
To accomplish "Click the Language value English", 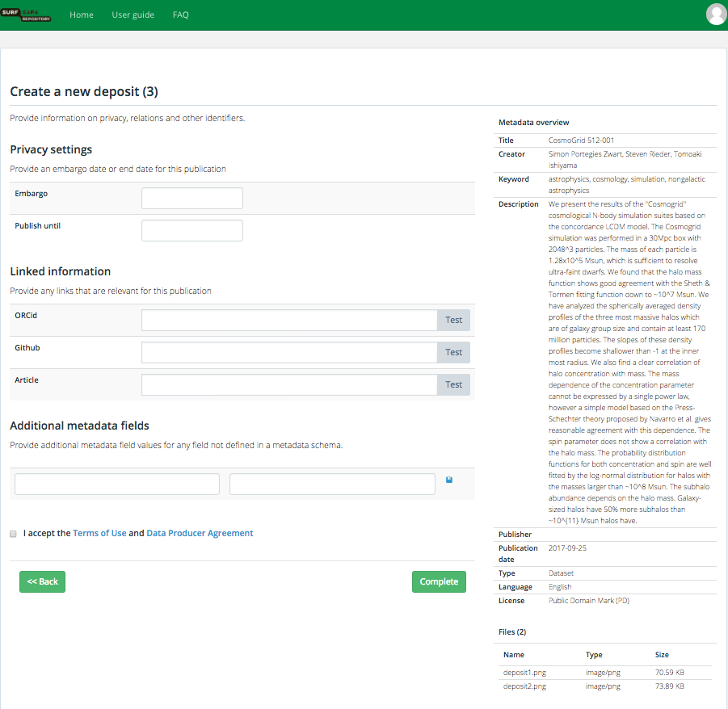I will (x=560, y=587).
